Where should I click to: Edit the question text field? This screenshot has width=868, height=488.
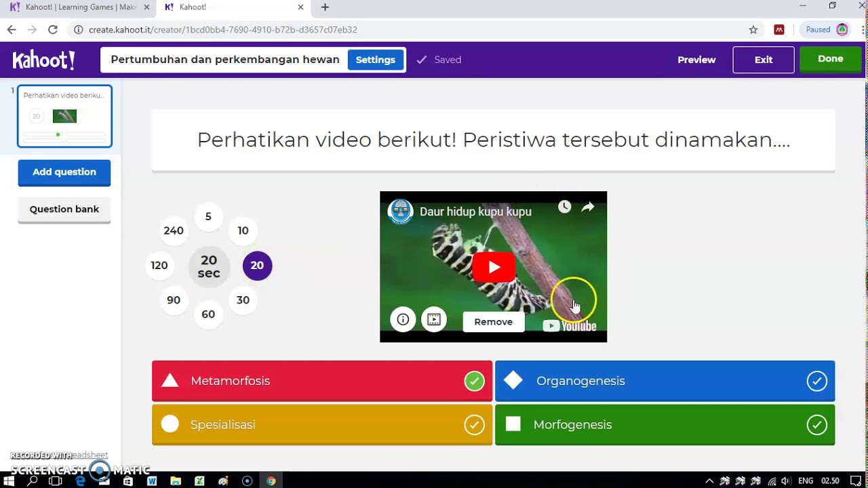pyautogui.click(x=494, y=140)
